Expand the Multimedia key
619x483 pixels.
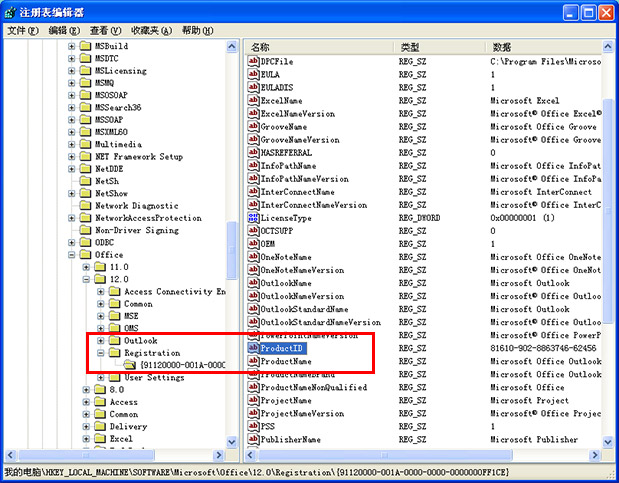71,144
